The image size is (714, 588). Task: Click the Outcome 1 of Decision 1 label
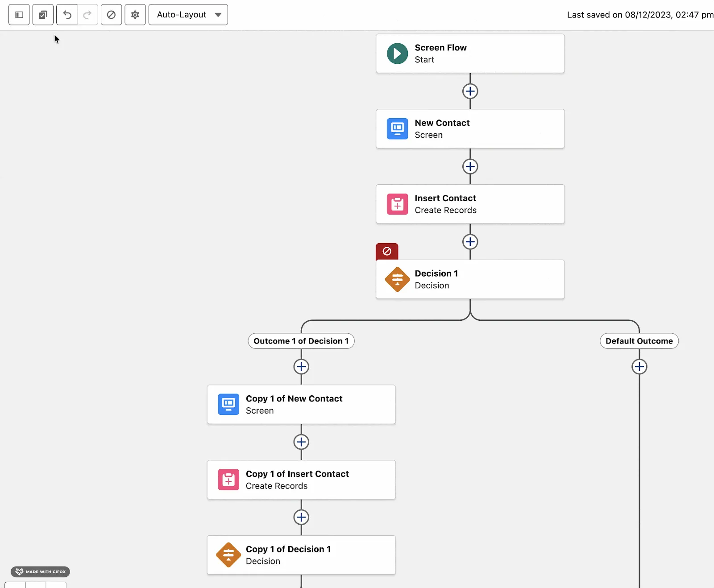pos(301,341)
